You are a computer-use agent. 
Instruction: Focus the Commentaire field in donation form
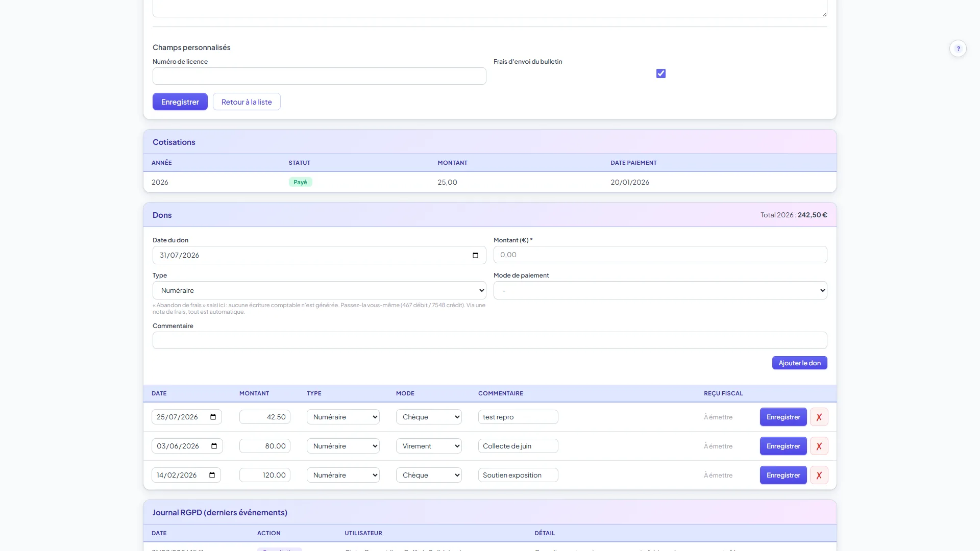click(489, 340)
